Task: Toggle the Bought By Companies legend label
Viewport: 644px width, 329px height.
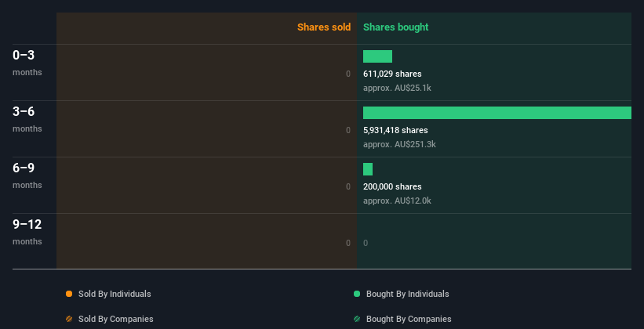Action: pyautogui.click(x=409, y=319)
